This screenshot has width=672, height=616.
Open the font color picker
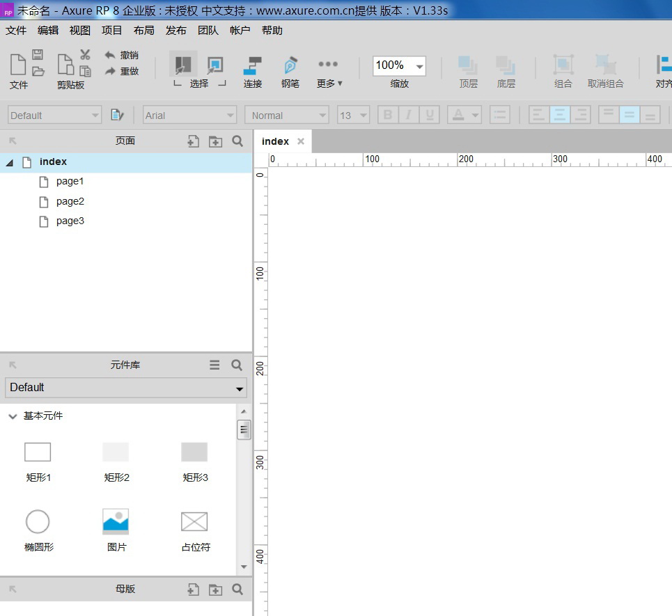464,116
